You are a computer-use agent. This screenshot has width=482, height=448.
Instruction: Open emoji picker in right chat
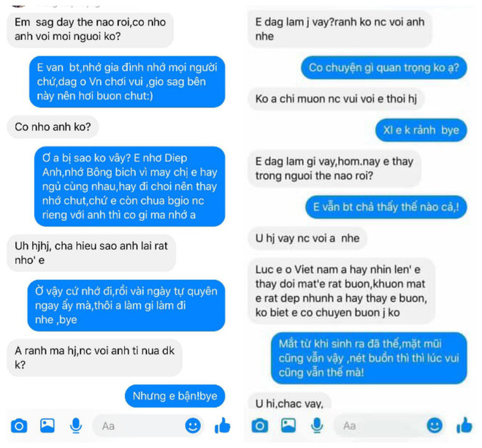(x=435, y=426)
